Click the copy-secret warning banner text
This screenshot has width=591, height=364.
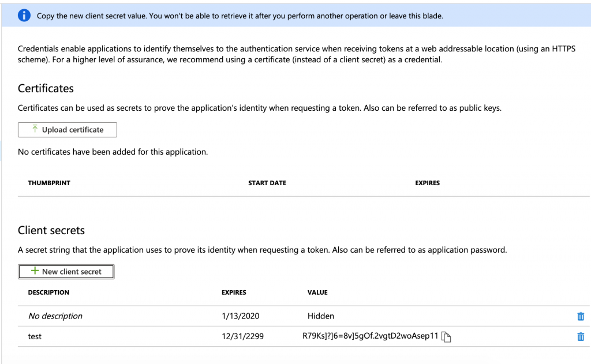tap(240, 16)
